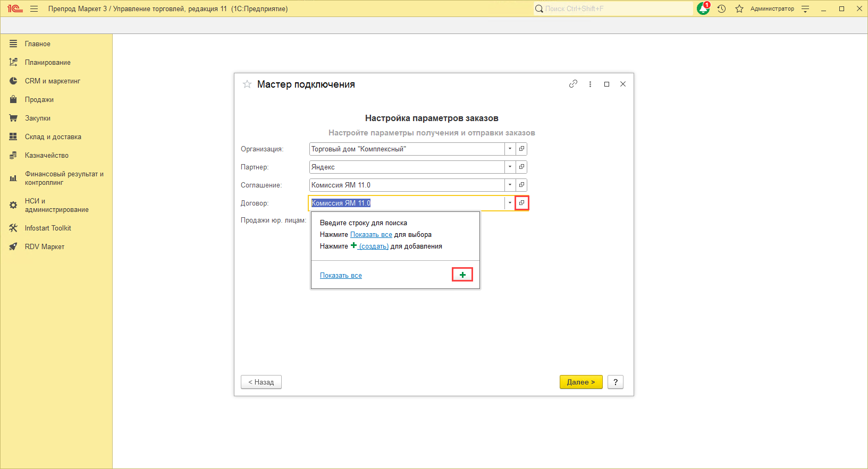The height and width of the screenshot is (469, 868).
Task: Open the Договор field open-form icon
Action: 521,203
